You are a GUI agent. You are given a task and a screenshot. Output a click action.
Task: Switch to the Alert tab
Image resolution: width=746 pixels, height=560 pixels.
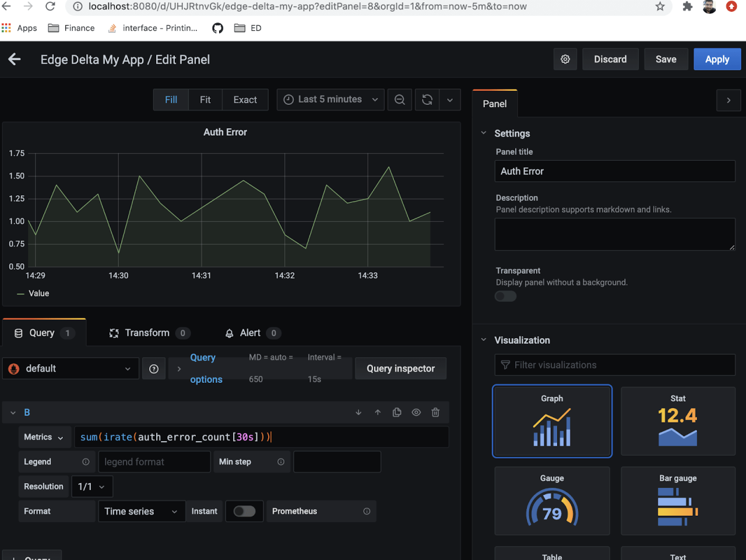(x=251, y=333)
